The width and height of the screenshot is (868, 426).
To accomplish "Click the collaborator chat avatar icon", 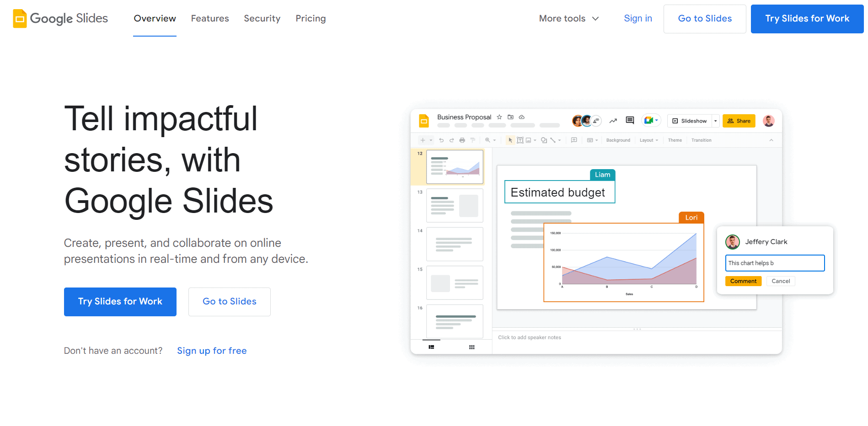I will [596, 121].
